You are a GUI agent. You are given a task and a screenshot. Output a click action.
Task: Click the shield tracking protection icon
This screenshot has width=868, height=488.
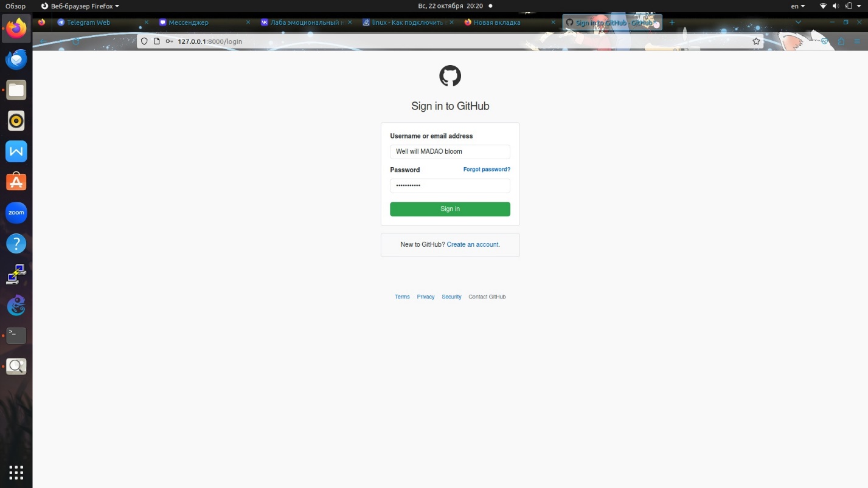coord(144,41)
